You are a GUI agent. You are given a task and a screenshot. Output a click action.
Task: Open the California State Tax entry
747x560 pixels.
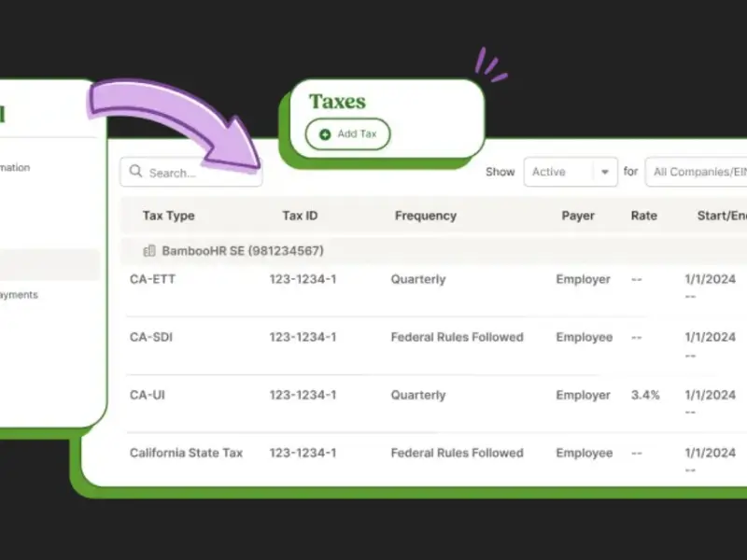click(186, 453)
